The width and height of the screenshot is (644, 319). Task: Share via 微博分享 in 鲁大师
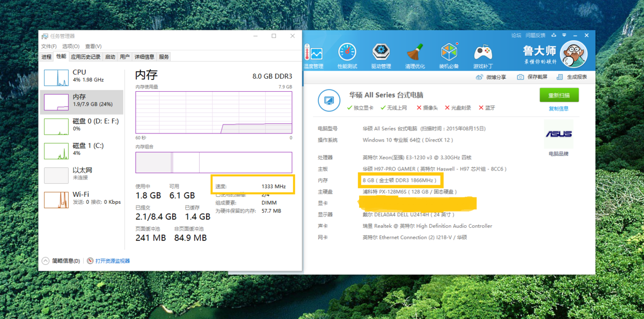pos(491,77)
